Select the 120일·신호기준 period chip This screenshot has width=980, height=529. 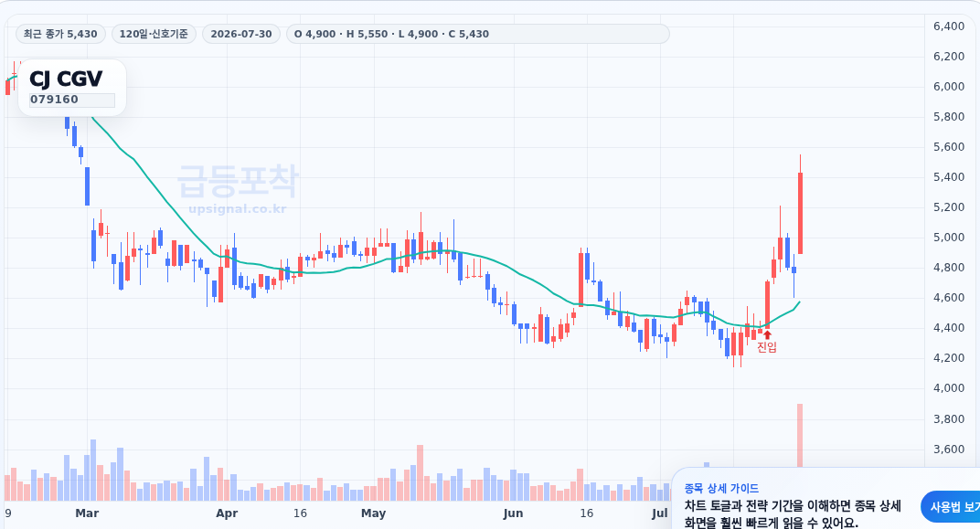(x=154, y=34)
